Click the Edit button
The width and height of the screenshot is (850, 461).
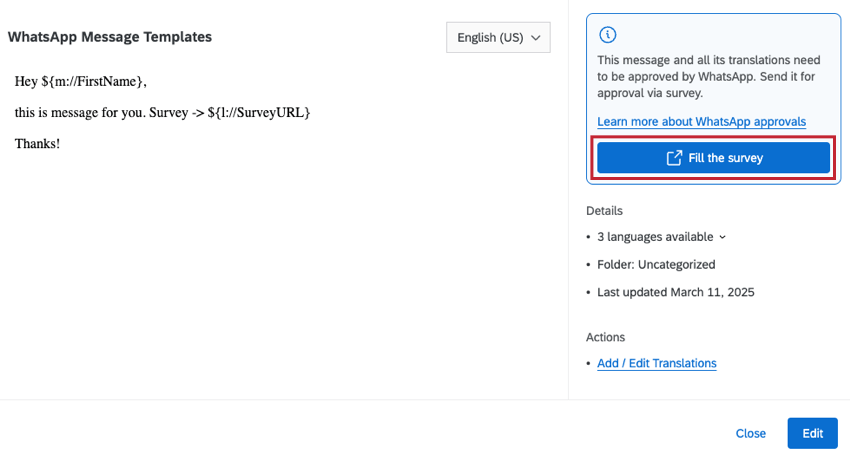point(812,433)
